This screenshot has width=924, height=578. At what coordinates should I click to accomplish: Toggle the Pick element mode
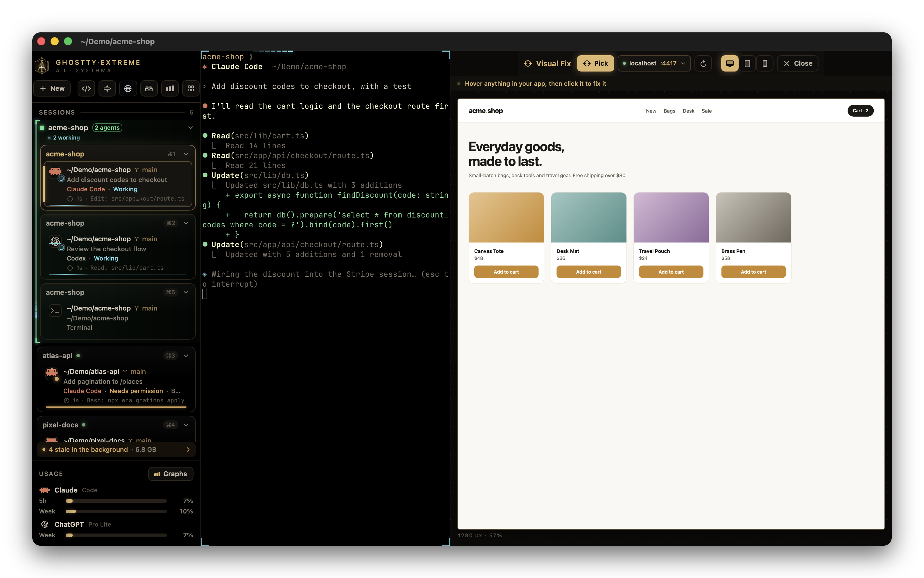[x=595, y=63]
